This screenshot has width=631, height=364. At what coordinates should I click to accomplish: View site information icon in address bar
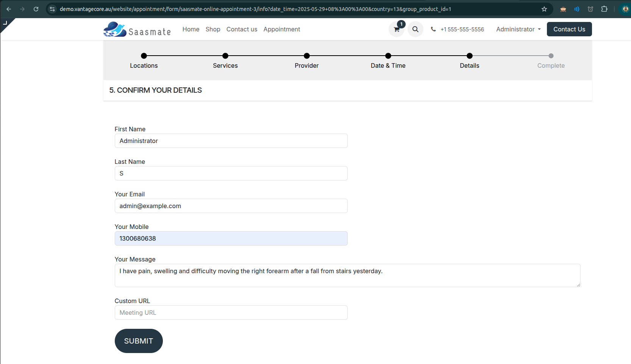(x=53, y=9)
